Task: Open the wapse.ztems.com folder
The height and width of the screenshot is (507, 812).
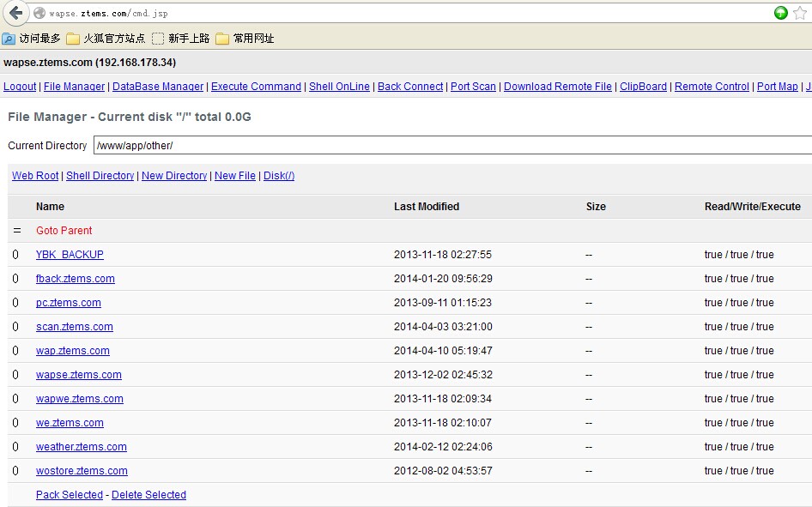Action: click(79, 375)
